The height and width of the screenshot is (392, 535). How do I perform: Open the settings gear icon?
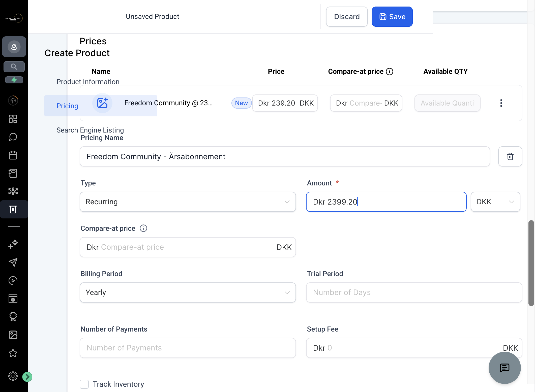pyautogui.click(x=13, y=376)
